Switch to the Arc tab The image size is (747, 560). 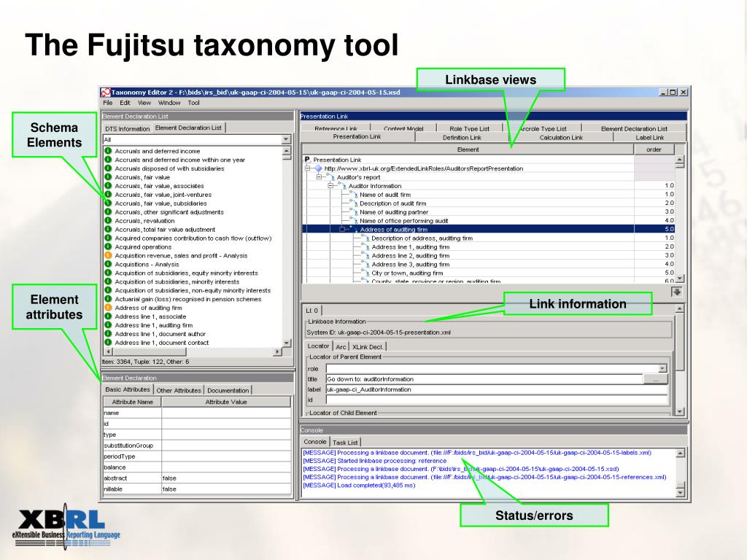click(x=341, y=346)
